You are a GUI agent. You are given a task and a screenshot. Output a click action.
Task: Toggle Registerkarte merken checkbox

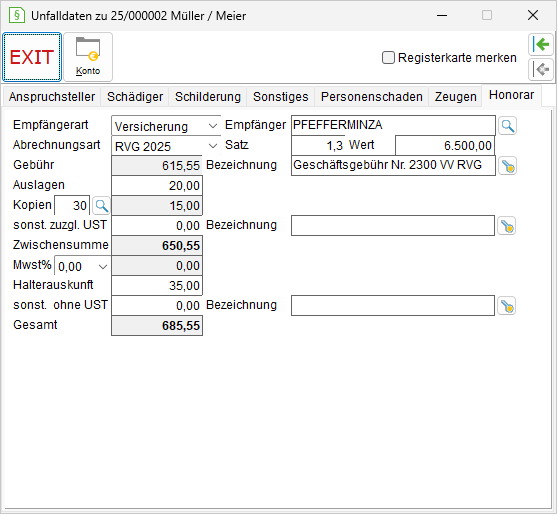click(x=388, y=58)
